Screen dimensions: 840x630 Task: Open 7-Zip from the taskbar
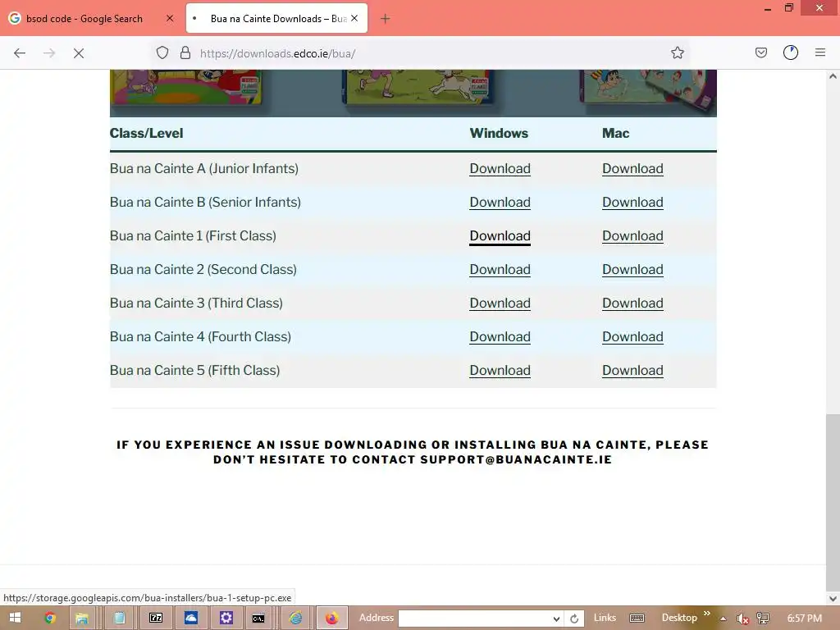pos(156,619)
